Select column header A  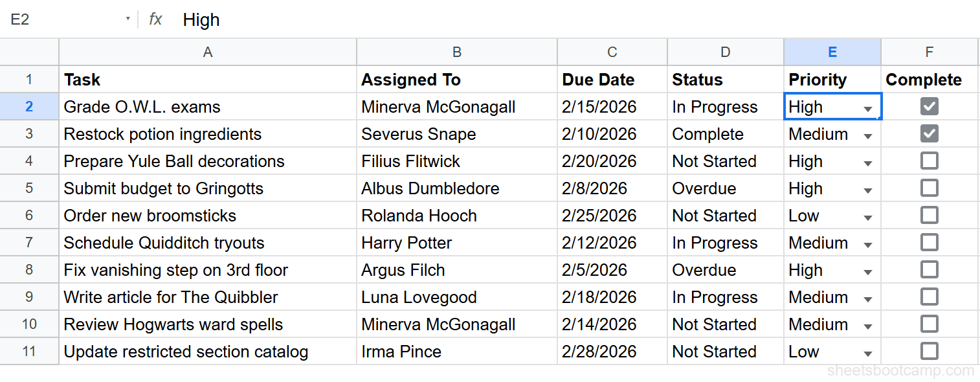click(207, 52)
